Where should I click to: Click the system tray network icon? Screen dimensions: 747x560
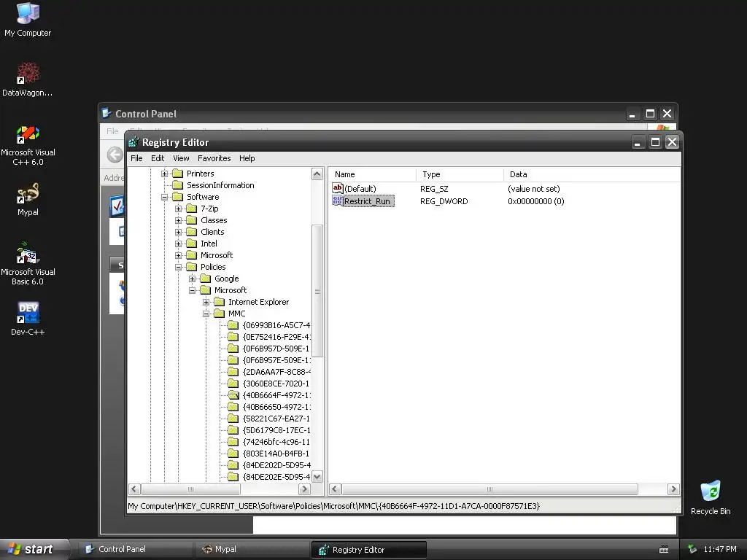[692, 549]
